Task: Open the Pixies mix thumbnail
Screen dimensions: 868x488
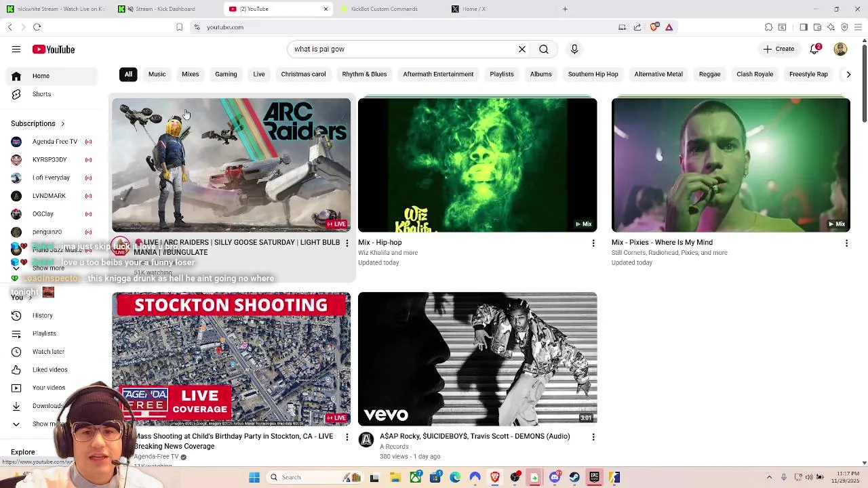Action: tap(730, 165)
